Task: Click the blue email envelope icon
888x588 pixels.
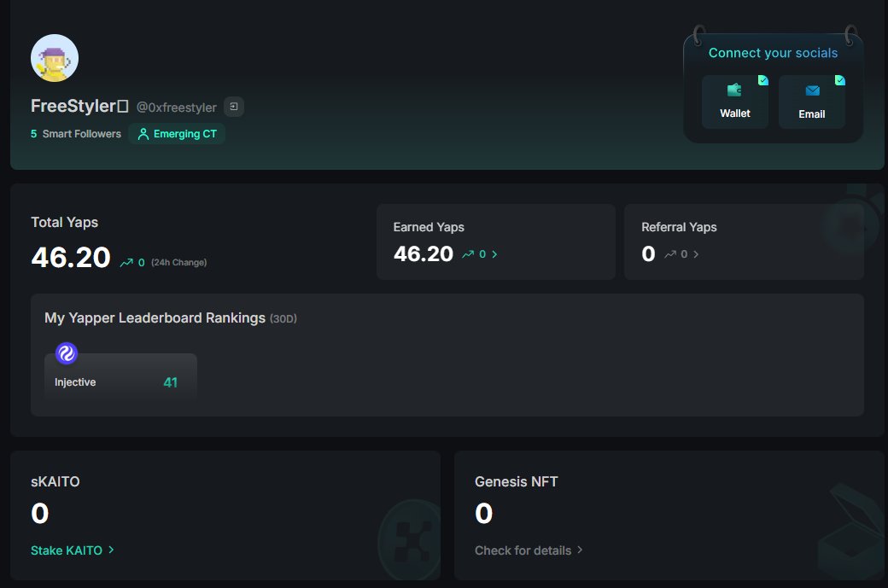Action: (x=812, y=90)
